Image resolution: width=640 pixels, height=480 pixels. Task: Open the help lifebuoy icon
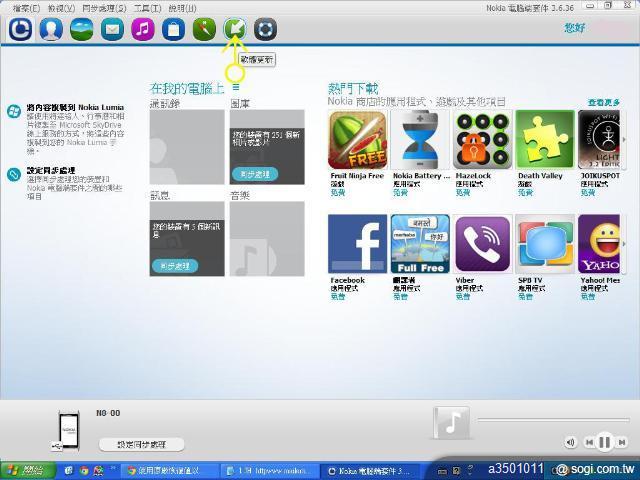pyautogui.click(x=265, y=29)
